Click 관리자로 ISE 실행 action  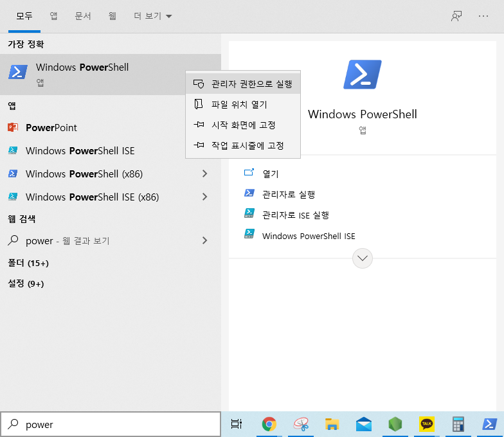[x=296, y=215]
